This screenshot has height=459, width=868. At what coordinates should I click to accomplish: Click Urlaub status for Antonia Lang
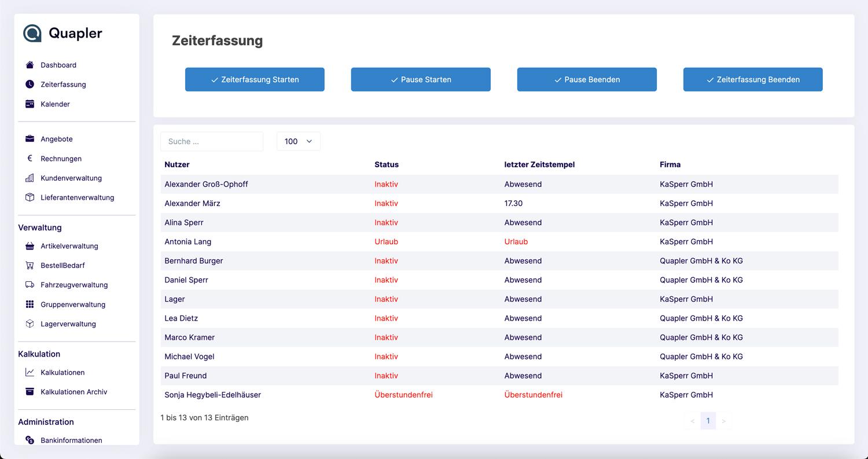coord(387,241)
